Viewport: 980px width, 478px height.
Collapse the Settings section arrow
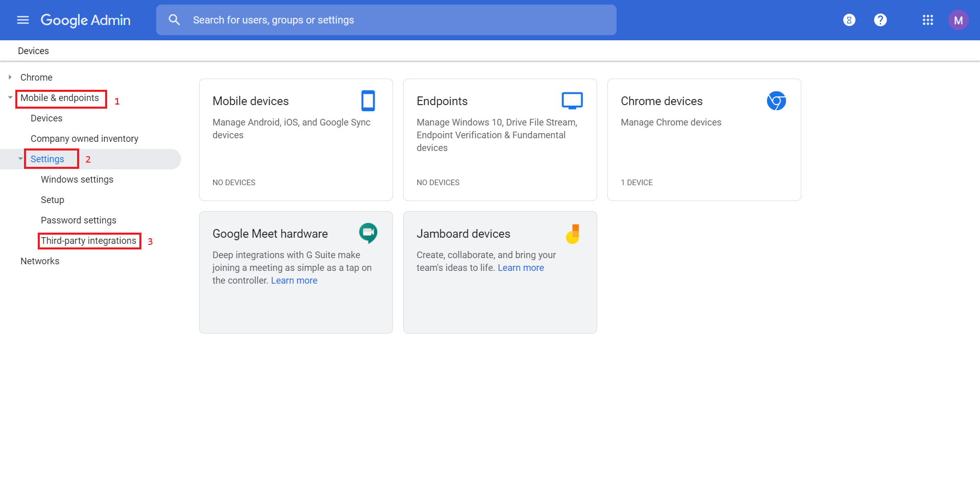20,159
